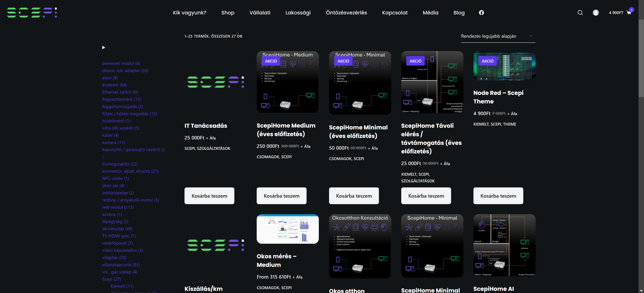The width and height of the screenshot is (644, 293).
Task: Open ScepiHome Medium product image
Action: click(x=287, y=82)
